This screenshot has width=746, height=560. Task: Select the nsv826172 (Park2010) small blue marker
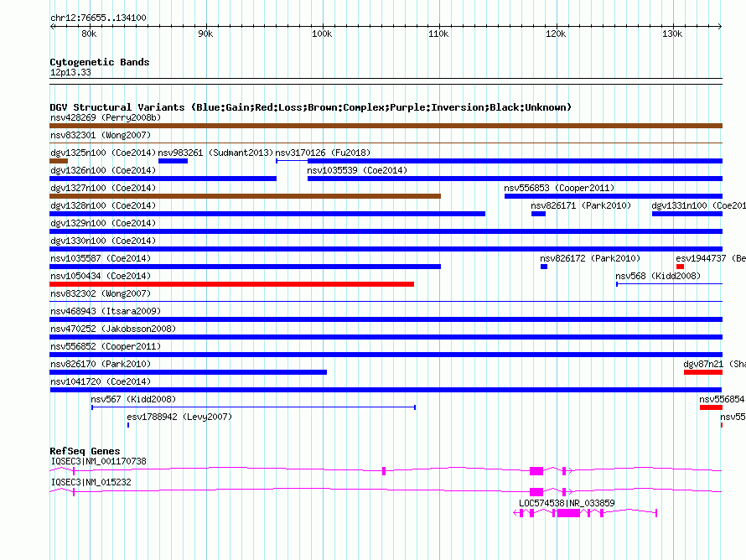(544, 267)
